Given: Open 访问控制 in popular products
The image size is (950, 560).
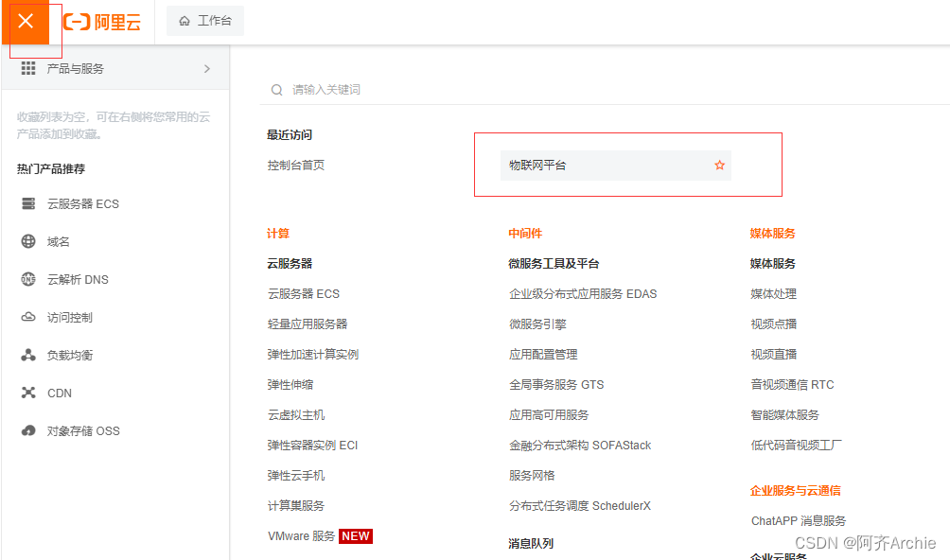Looking at the screenshot, I should [x=70, y=317].
